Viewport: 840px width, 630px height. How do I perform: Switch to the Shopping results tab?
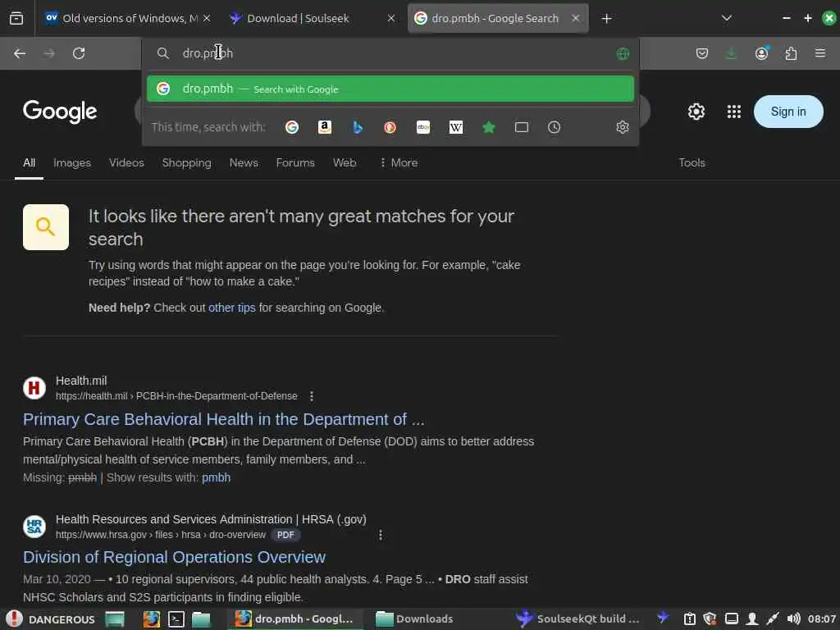tap(186, 163)
